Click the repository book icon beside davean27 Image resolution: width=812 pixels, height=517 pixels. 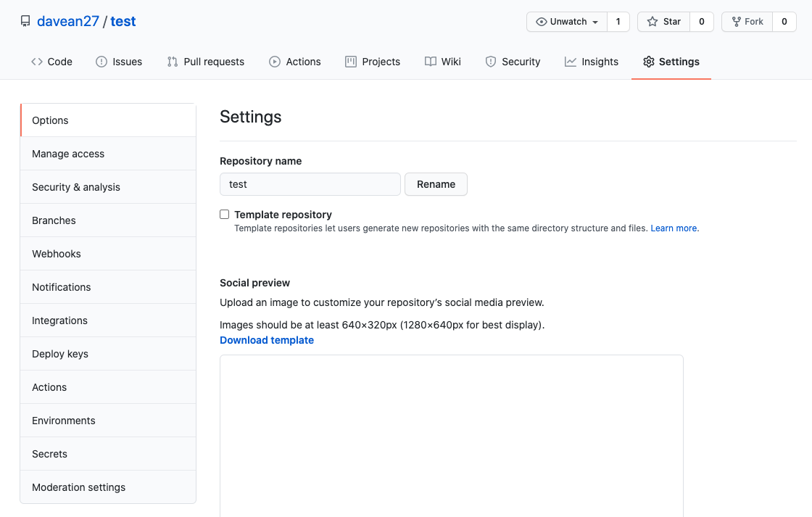(25, 21)
